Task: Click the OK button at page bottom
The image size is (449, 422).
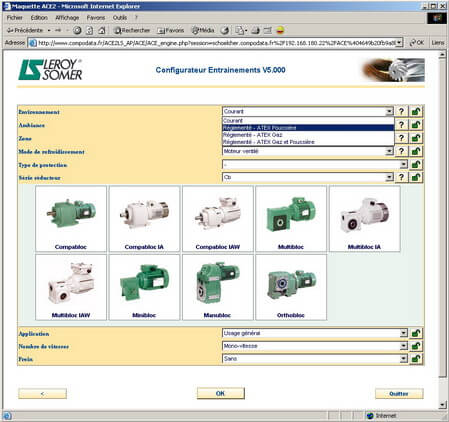Action: (x=221, y=393)
